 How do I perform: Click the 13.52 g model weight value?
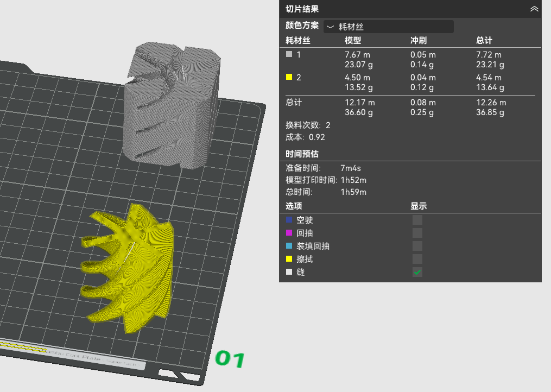pyautogui.click(x=359, y=87)
